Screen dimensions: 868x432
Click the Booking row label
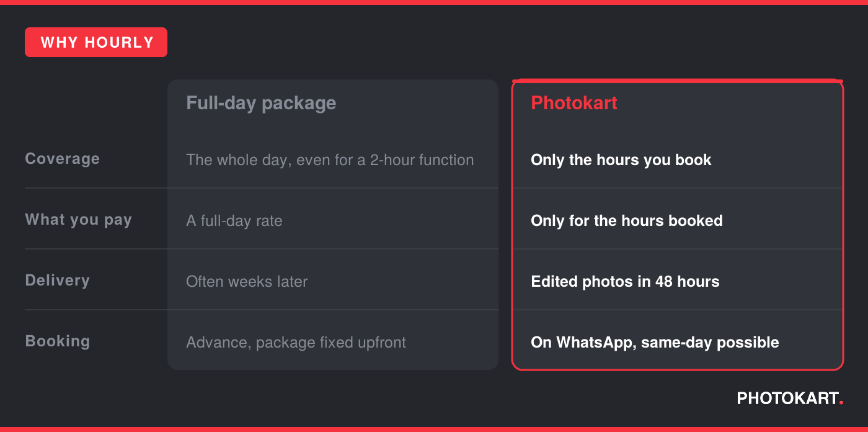(x=57, y=341)
